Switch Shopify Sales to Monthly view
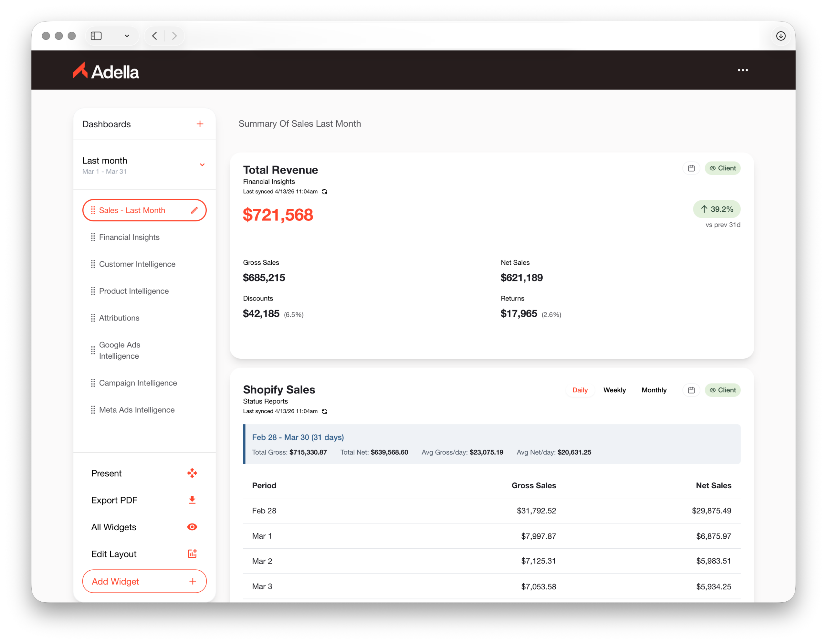 tap(654, 390)
